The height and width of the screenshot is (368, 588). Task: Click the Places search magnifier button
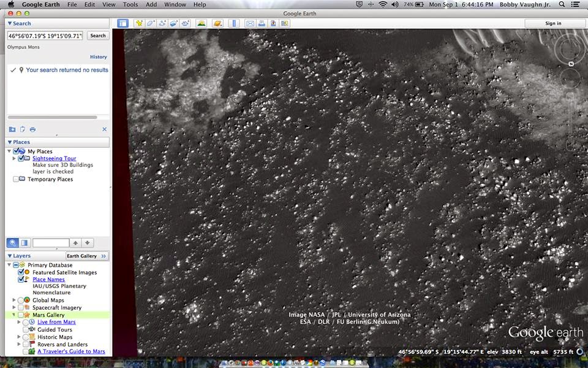(x=13, y=243)
